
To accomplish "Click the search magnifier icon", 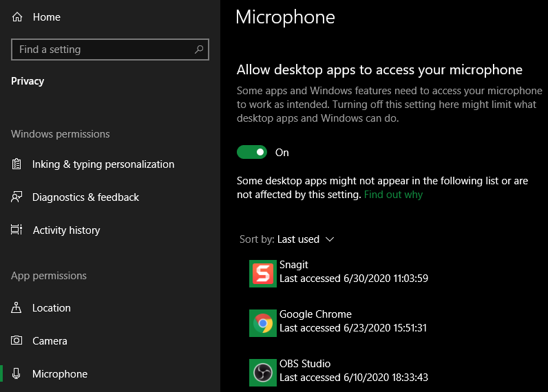I will click(199, 50).
